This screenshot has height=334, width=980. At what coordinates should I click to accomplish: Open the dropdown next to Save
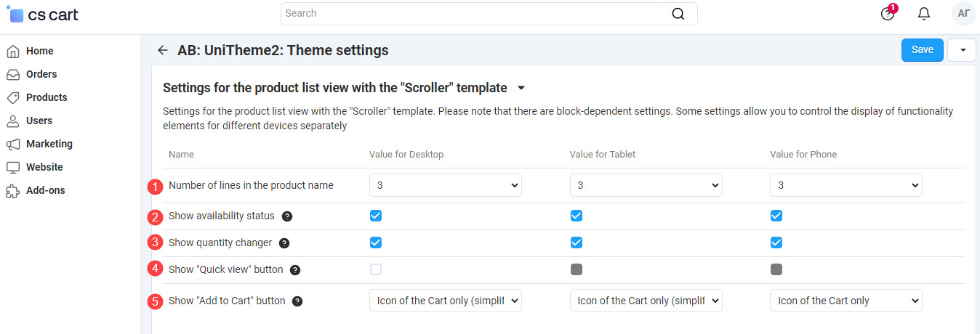pos(962,50)
